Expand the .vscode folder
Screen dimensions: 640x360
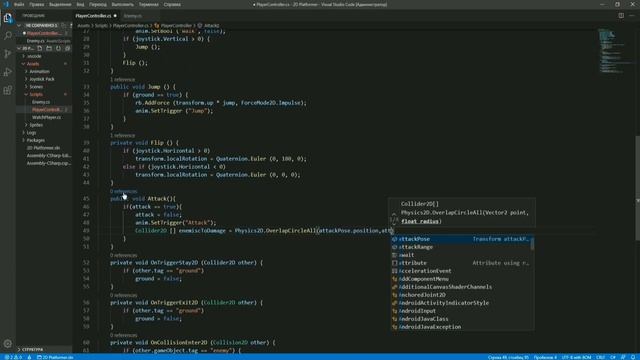pos(44,56)
